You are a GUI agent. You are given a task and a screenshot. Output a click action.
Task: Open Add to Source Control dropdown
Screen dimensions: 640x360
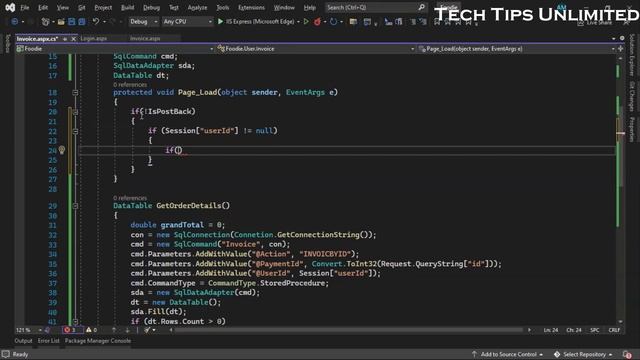coord(507,354)
